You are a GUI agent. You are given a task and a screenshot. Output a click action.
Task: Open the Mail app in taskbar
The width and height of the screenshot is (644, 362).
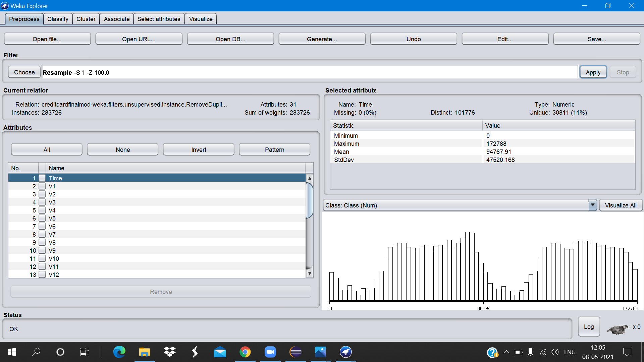point(220,352)
